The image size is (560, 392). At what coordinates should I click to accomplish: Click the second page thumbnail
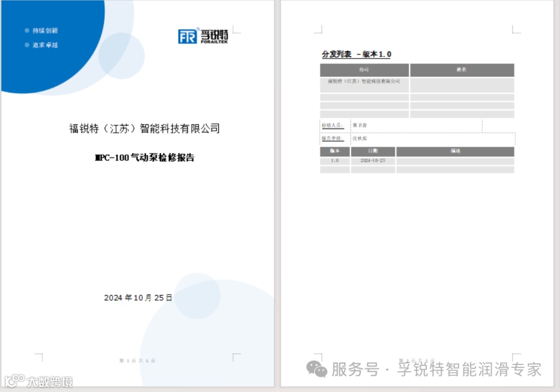[417, 193]
